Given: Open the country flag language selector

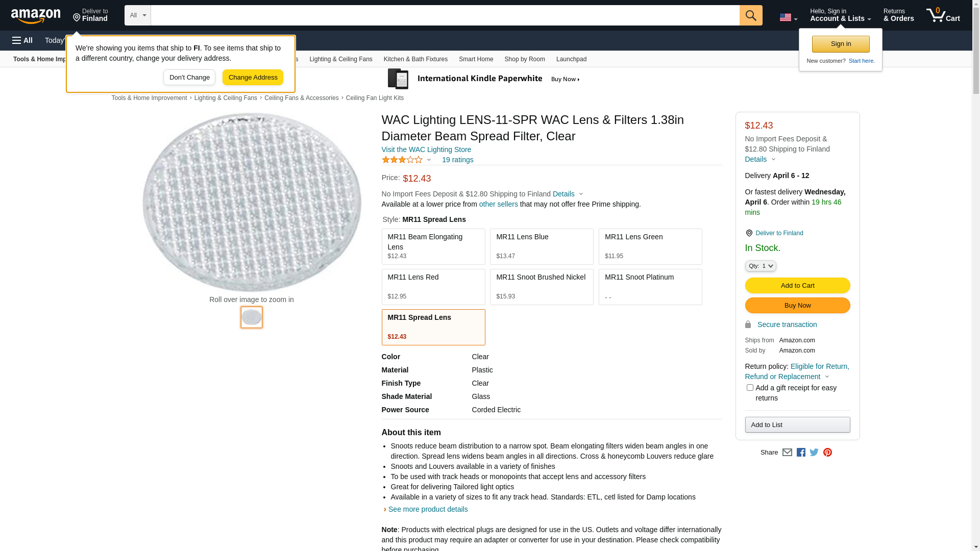Looking at the screenshot, I should click(x=788, y=17).
